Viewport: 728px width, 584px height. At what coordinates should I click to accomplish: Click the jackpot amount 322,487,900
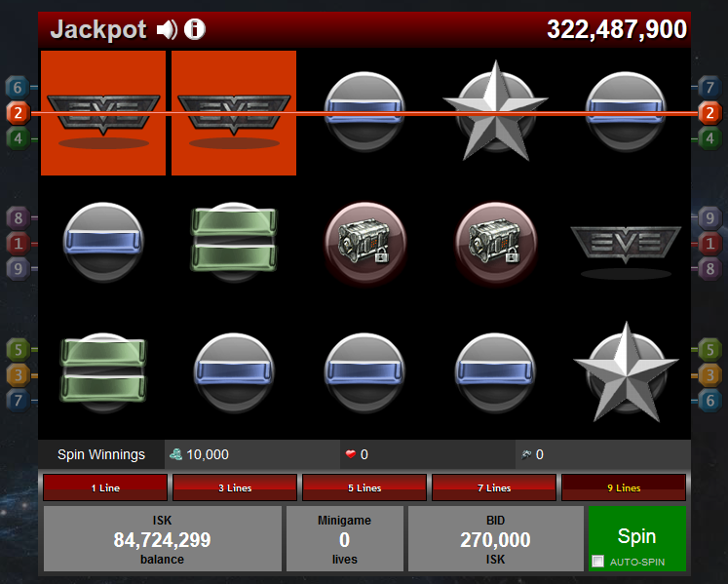pyautogui.click(x=617, y=29)
